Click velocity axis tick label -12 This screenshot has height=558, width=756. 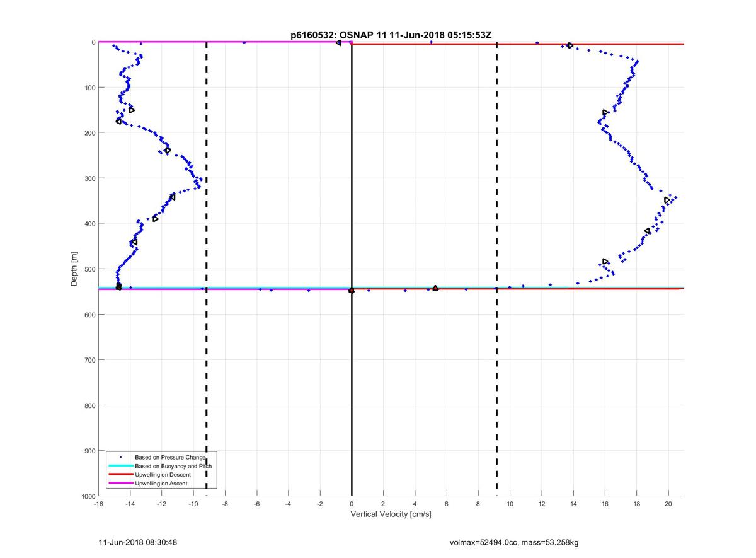(161, 504)
